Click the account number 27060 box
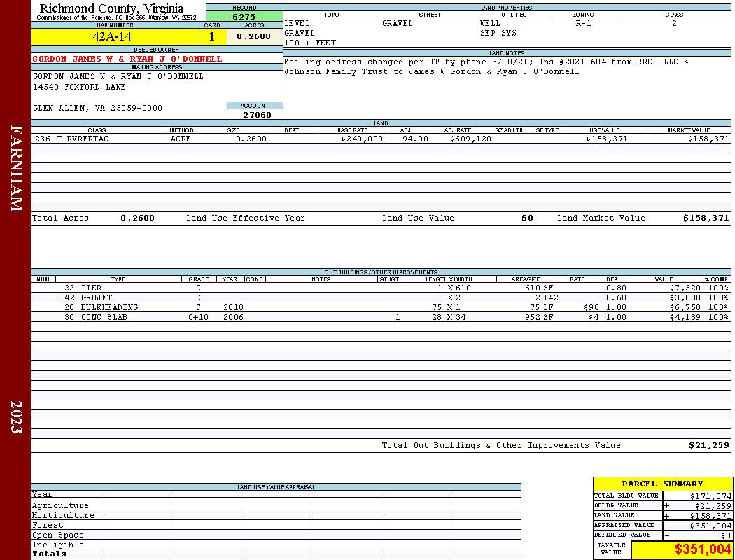 click(255, 115)
